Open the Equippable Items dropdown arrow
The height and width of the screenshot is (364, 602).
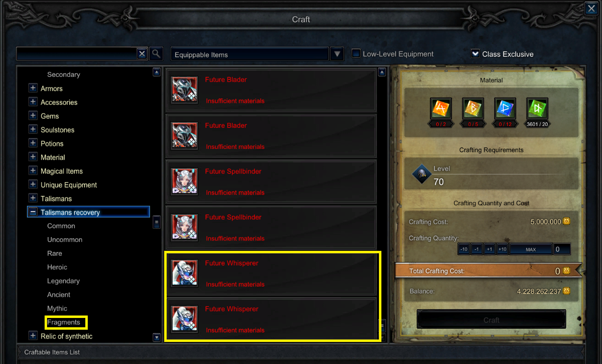click(x=337, y=54)
